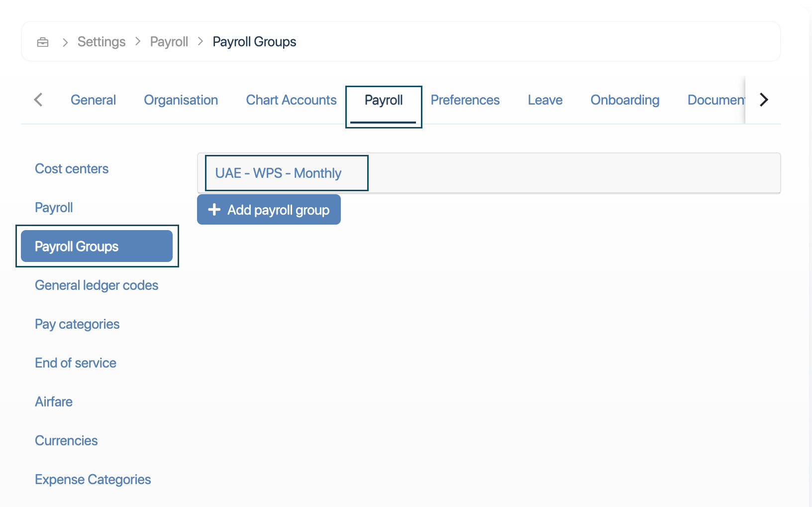Open the Airfare sidebar item

point(54,402)
